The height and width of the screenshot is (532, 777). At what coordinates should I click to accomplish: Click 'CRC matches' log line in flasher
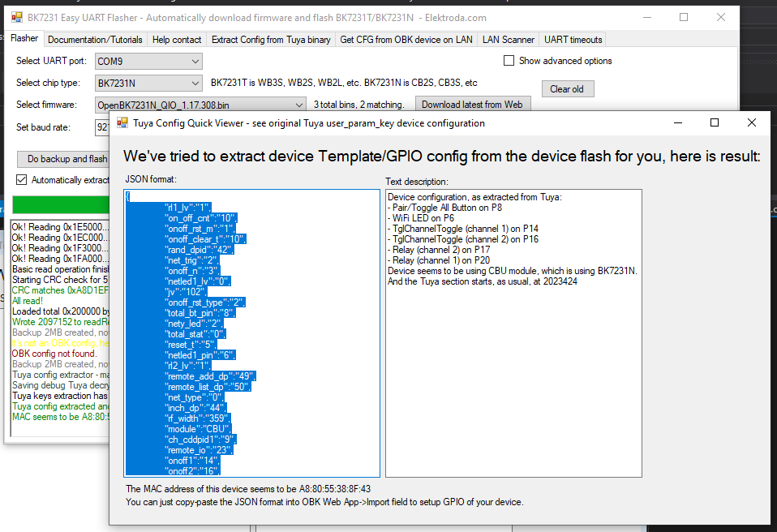(x=60, y=290)
